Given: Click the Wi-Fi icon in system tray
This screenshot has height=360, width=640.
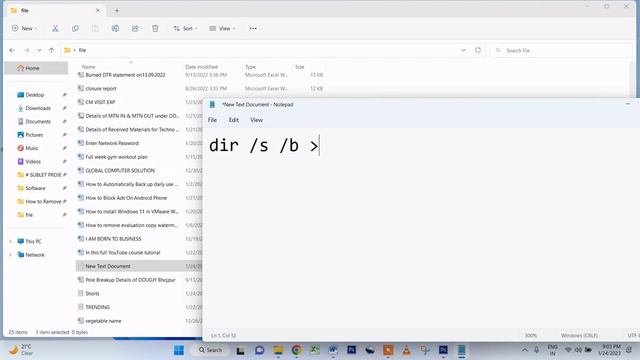Looking at the screenshot, I should coord(568,350).
